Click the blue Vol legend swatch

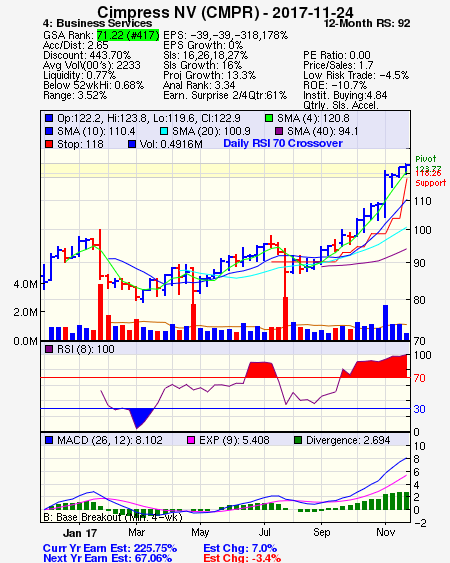pyautogui.click(x=132, y=144)
